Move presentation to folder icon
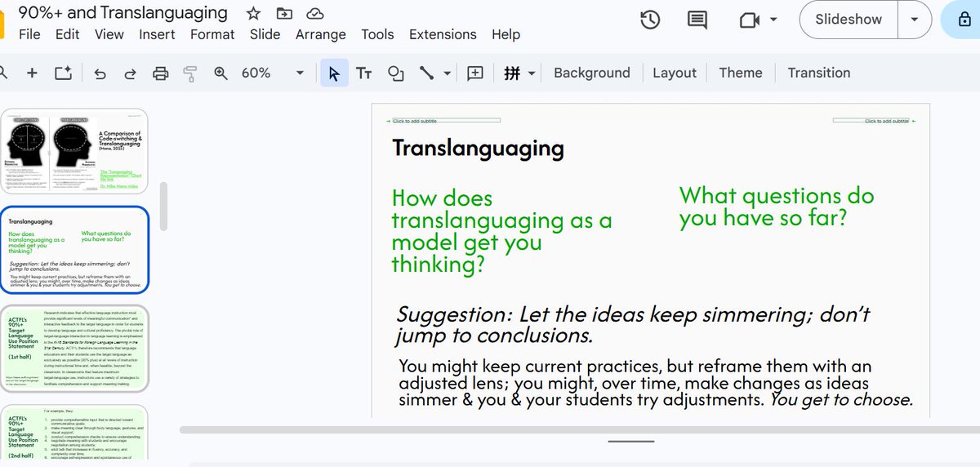Image resolution: width=980 pixels, height=467 pixels. click(x=283, y=13)
